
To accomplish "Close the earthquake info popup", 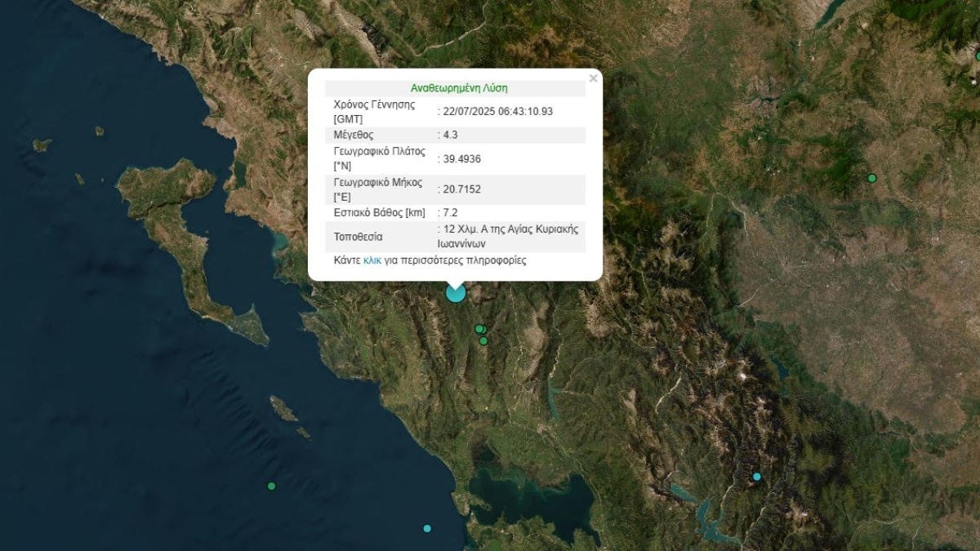I will pos(593,78).
